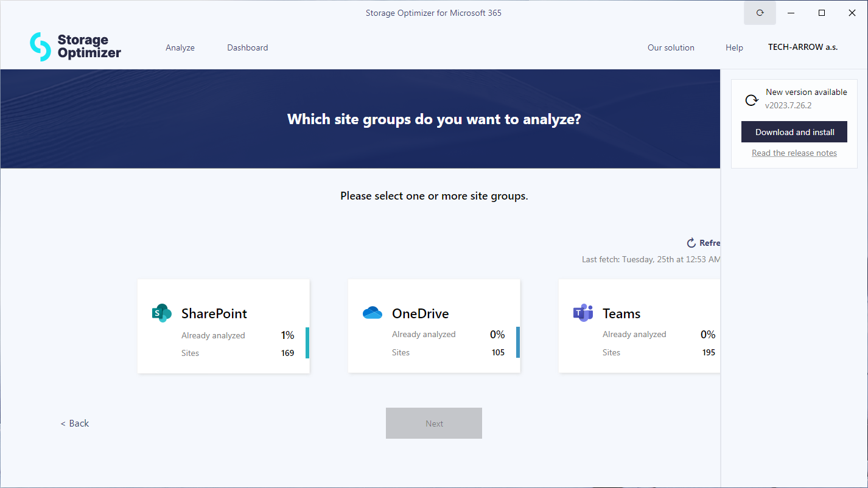The image size is (868, 488).
Task: Click the new version circular arrow icon
Action: coord(752,100)
